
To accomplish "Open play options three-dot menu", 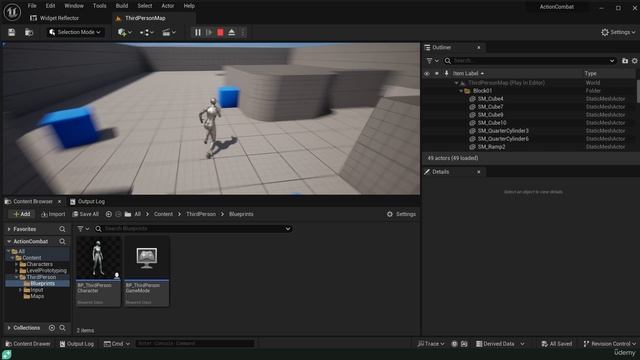I will point(243,32).
